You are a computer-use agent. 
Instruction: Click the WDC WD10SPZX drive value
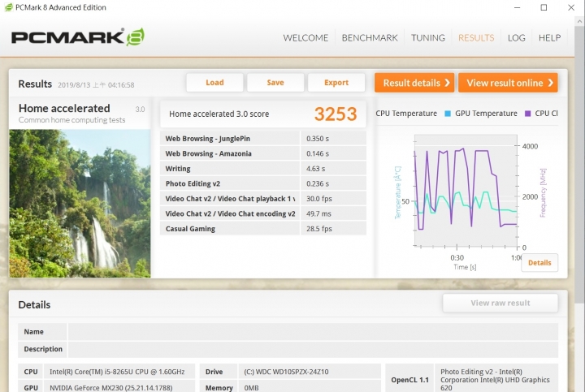click(x=286, y=372)
